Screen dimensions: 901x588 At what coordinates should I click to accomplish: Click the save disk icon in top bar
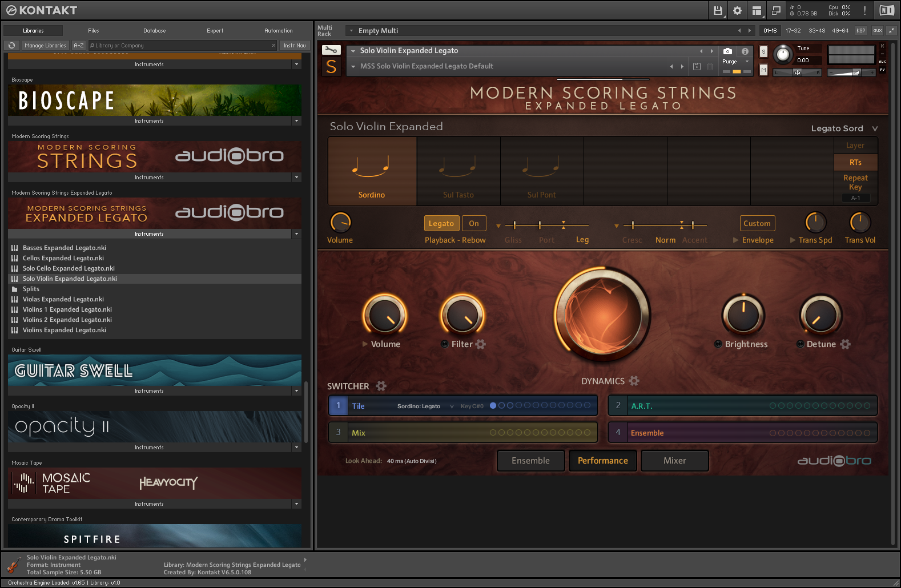tap(718, 10)
